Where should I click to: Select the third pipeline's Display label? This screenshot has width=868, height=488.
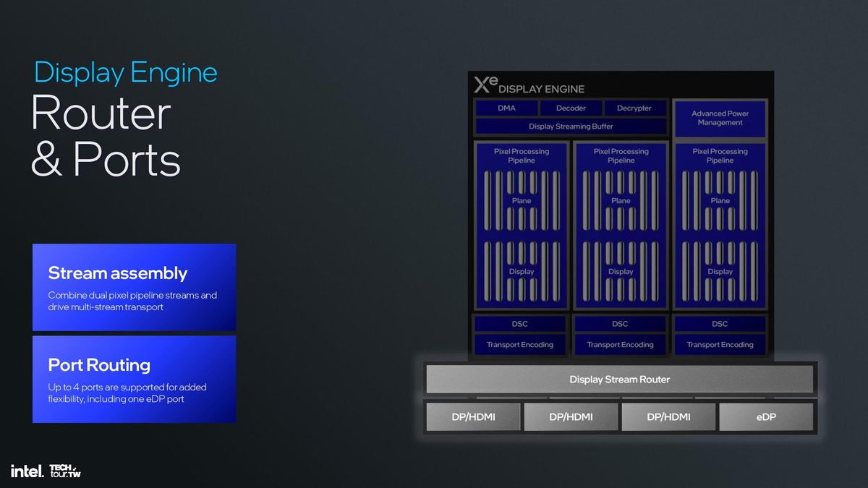pos(720,272)
